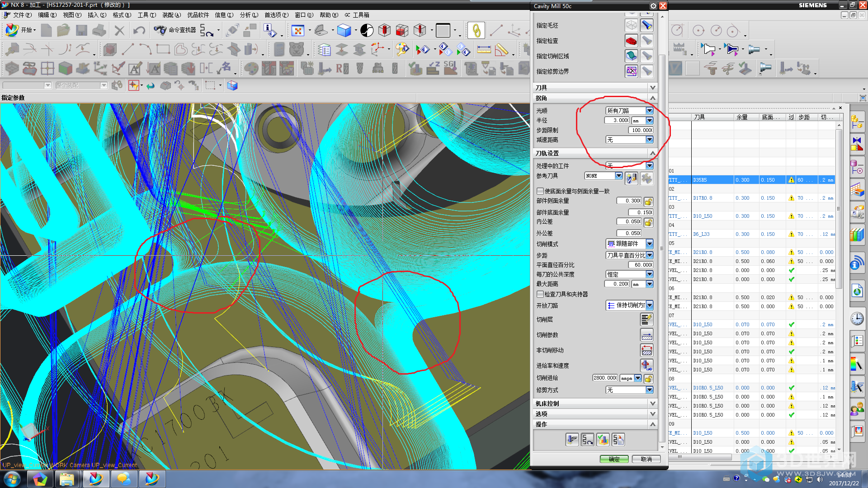Toggle the lock beside 内公差
This screenshot has width=868, height=488.
tap(648, 222)
